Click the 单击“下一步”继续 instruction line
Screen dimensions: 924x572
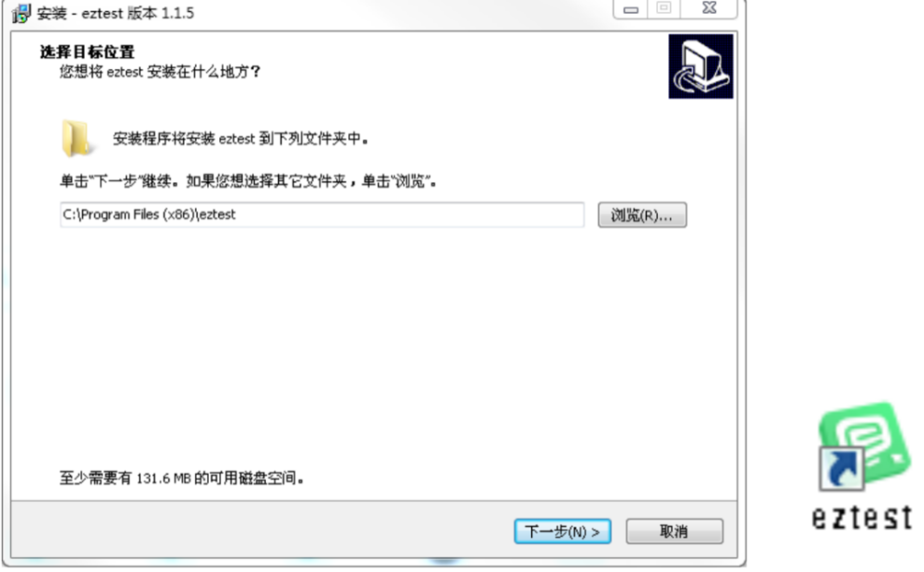tap(248, 181)
